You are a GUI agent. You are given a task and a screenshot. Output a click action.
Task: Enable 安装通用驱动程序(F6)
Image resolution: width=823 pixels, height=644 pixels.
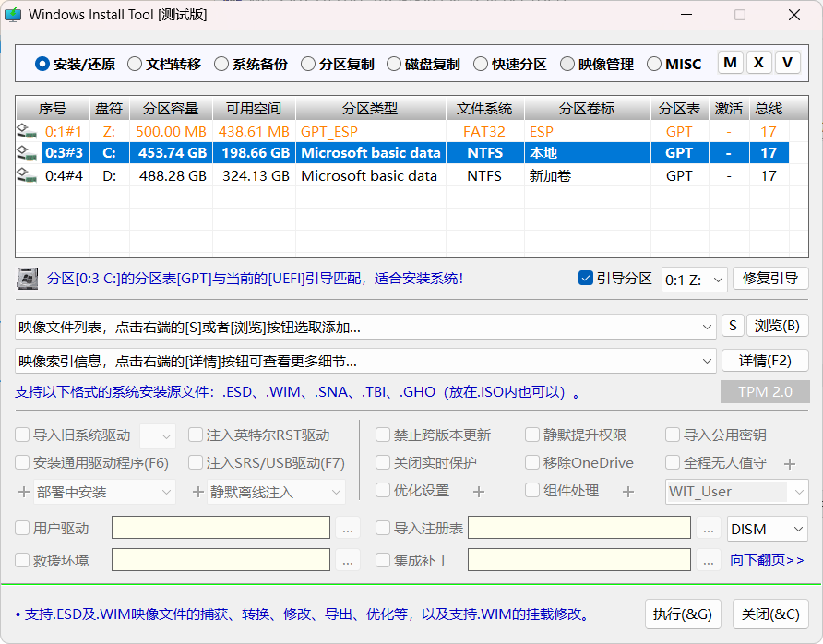coord(22,462)
